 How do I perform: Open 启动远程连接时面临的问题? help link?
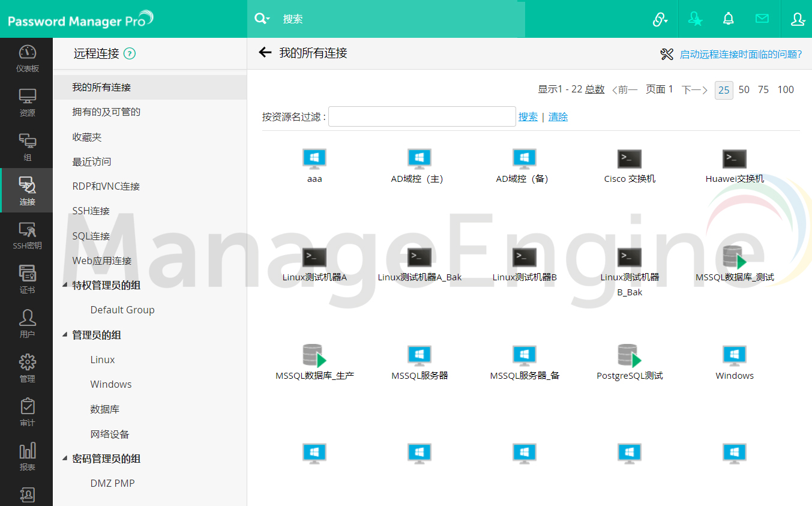[741, 54]
